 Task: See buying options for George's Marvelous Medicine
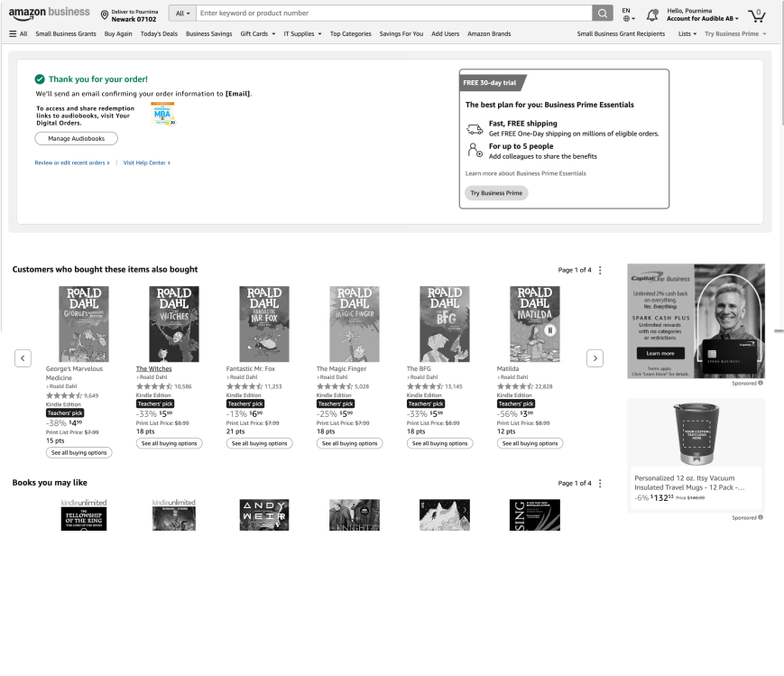pos(79,453)
